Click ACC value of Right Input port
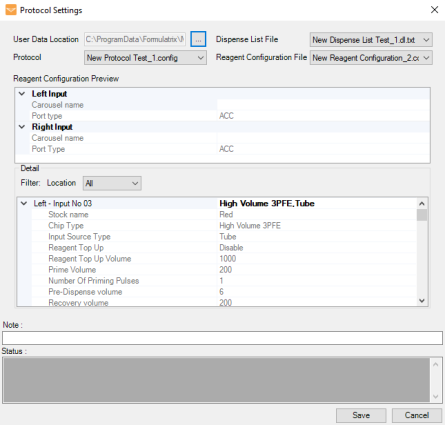The image size is (445, 425). click(x=226, y=149)
